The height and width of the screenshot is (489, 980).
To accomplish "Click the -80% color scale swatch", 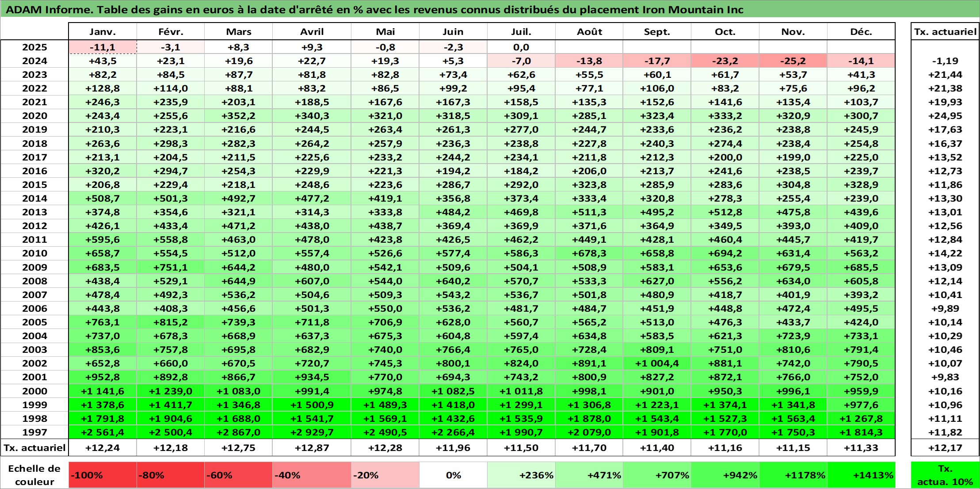I will coord(171,475).
